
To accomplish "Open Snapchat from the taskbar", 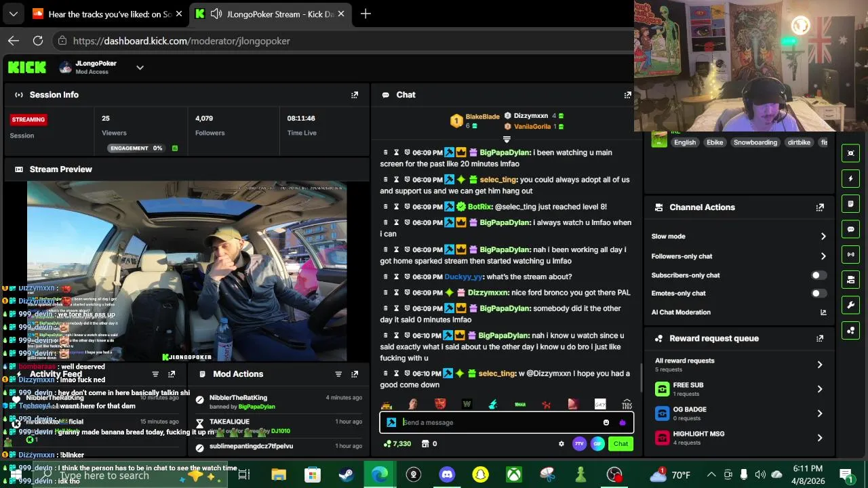I will coord(480,474).
